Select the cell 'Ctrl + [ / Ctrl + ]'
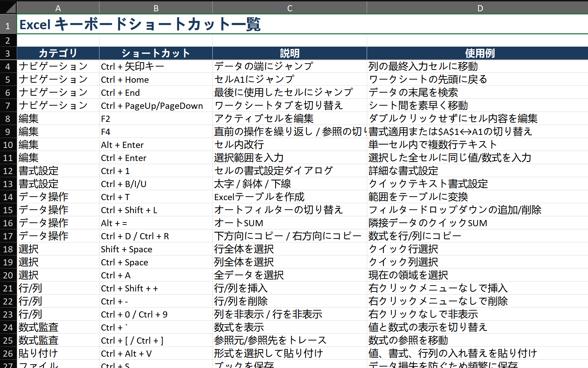The height and width of the screenshot is (368, 588). (x=156, y=341)
